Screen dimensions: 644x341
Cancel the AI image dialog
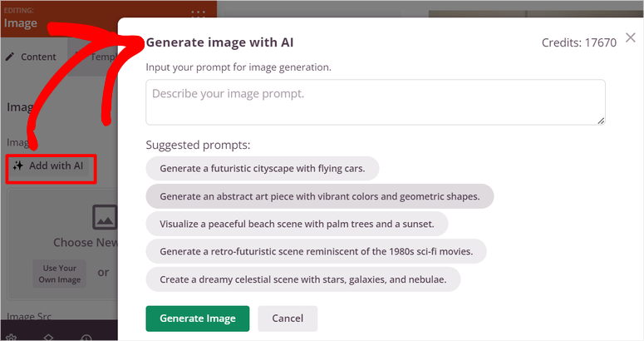[287, 319]
